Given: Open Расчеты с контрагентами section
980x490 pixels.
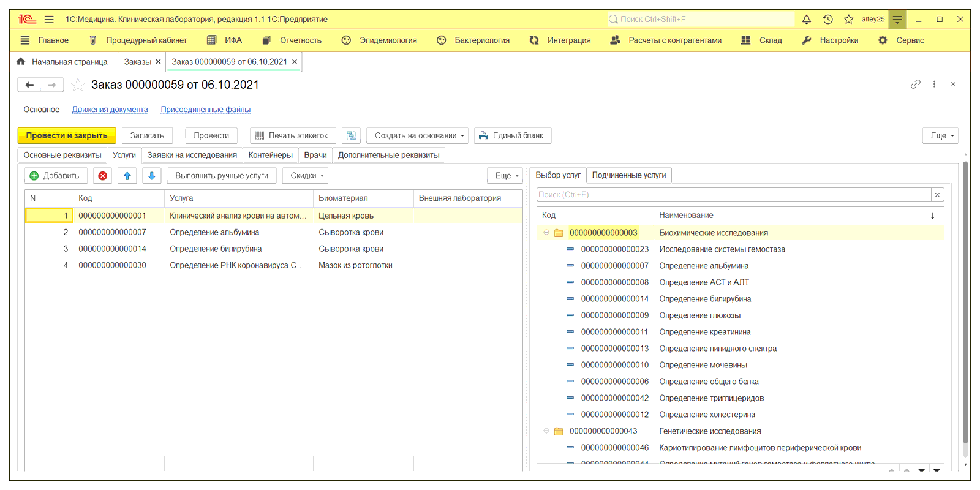Looking at the screenshot, I should [666, 40].
